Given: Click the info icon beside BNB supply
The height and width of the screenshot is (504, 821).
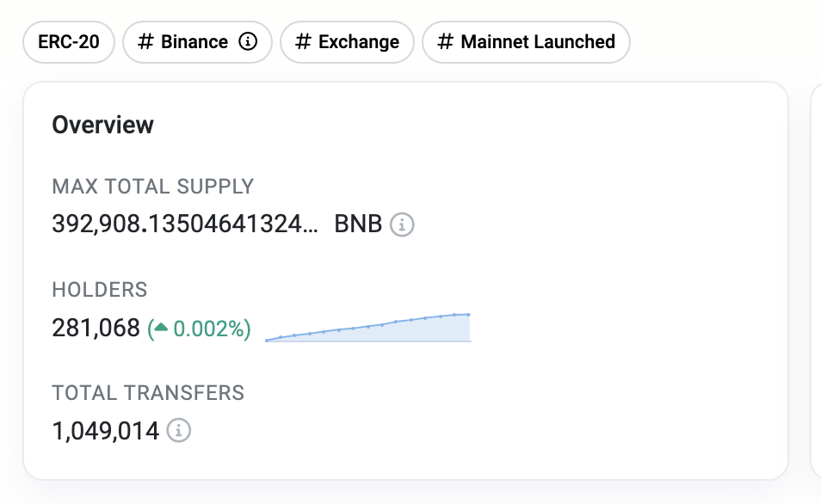Looking at the screenshot, I should [401, 224].
